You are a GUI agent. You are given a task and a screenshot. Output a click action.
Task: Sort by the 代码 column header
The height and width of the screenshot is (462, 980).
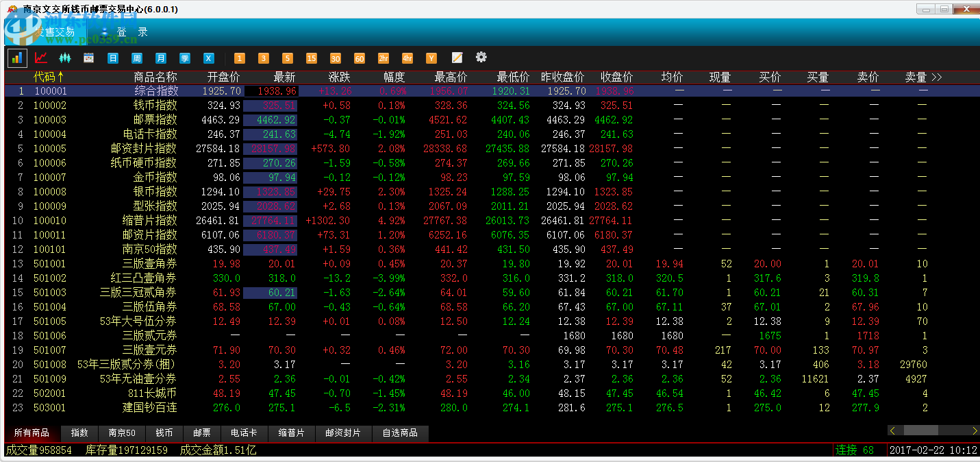pyautogui.click(x=49, y=77)
